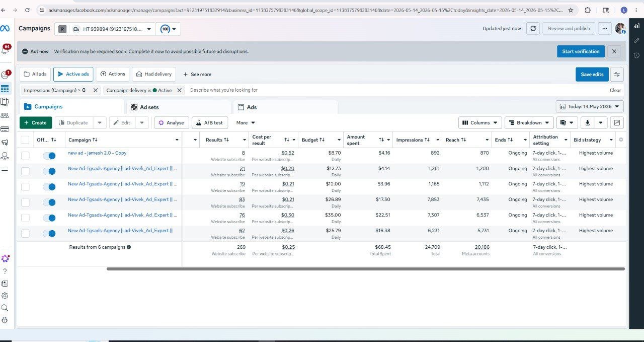
Task: Check the select-all campaigns checkbox
Action: (x=25, y=140)
